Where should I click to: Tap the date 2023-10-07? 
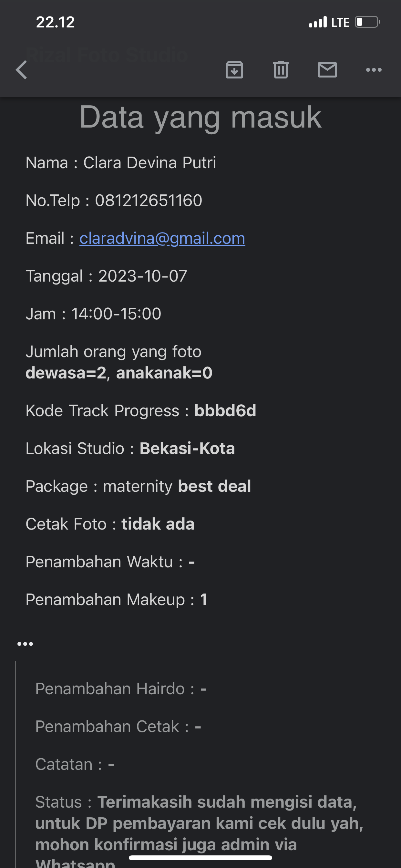pos(142,276)
